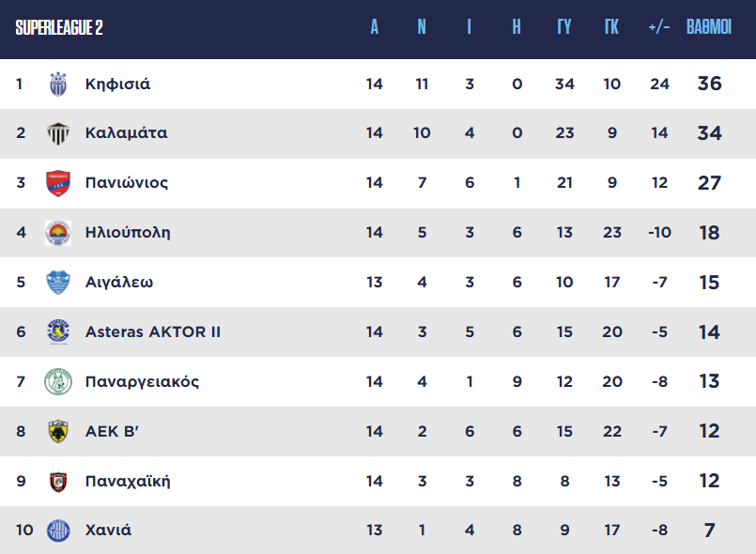The height and width of the screenshot is (554, 756).
Task: Sort by the +/- column header
Action: (x=659, y=27)
